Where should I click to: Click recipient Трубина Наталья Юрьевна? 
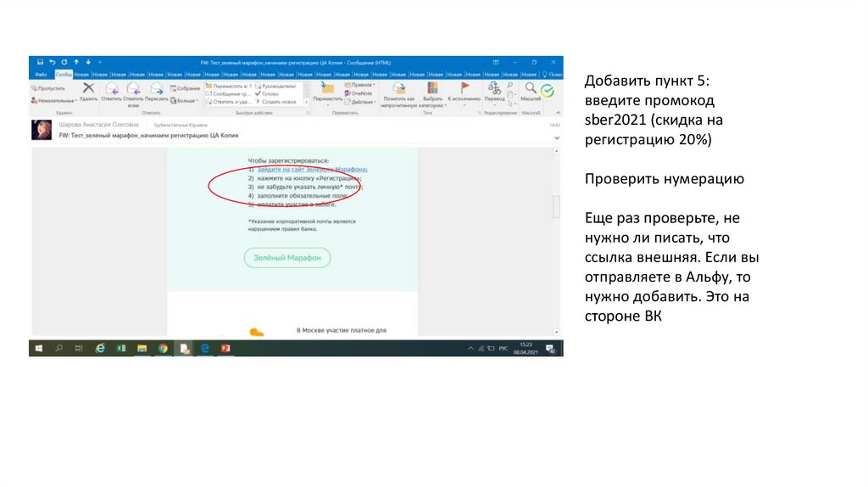[x=181, y=126]
